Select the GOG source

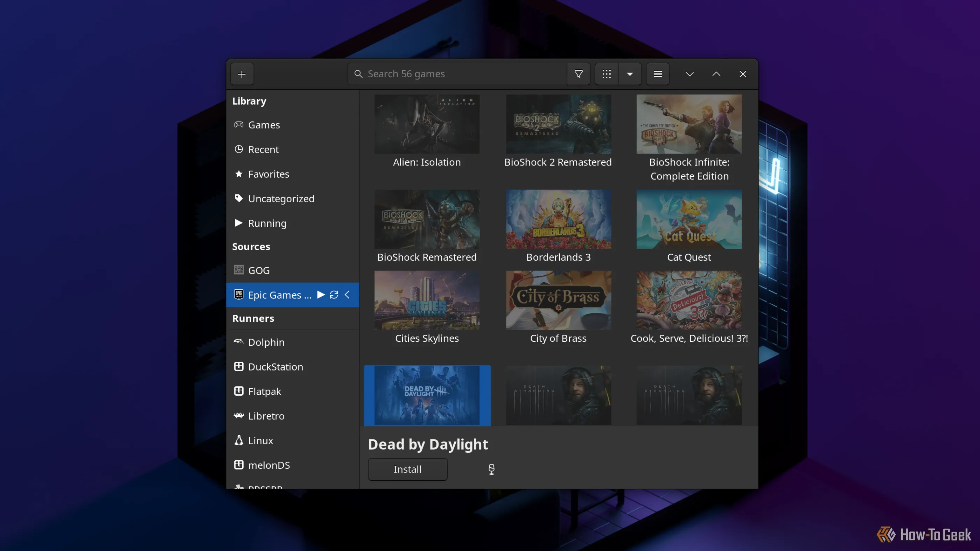[293, 270]
